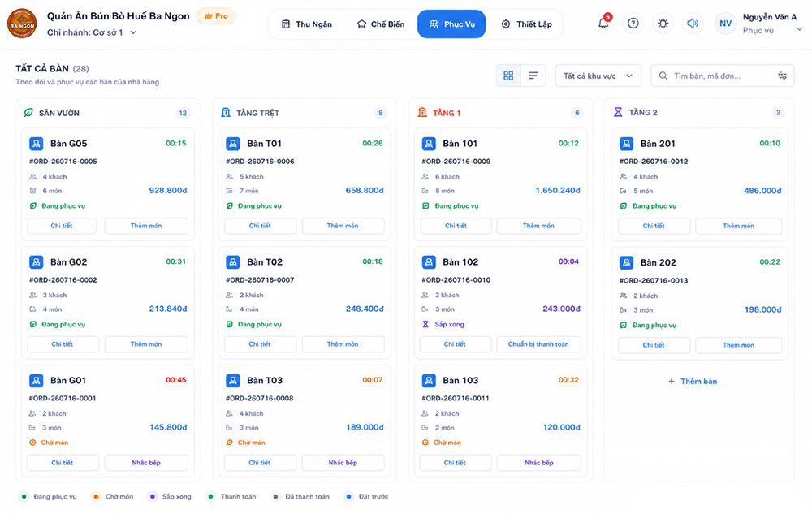Click the Bàn 103 table icon

click(429, 381)
